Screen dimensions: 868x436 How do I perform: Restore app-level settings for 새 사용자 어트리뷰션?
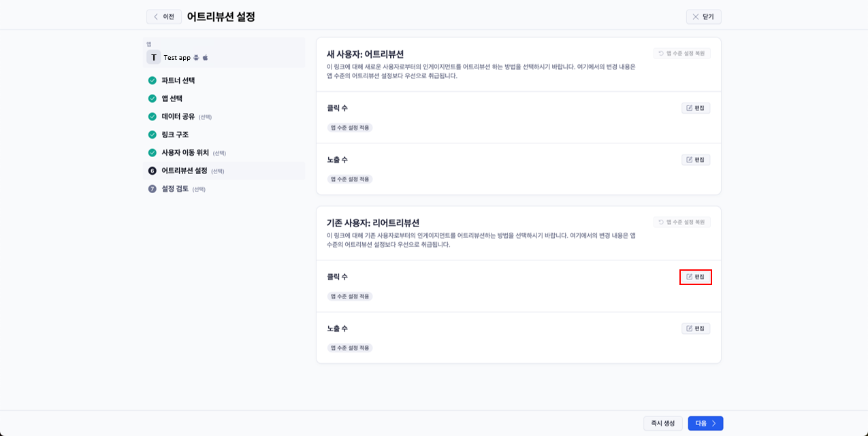[681, 53]
